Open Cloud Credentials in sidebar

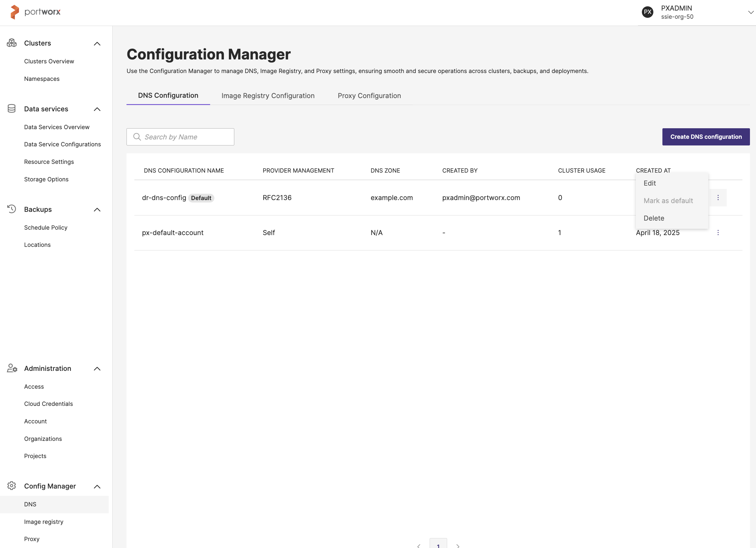click(48, 404)
